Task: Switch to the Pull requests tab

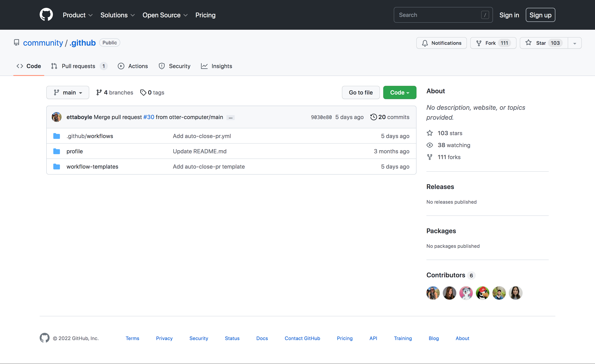Action: [79, 66]
